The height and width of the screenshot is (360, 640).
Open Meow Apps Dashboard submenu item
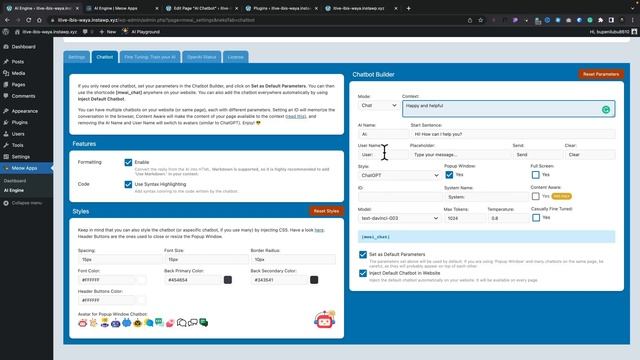click(x=15, y=181)
